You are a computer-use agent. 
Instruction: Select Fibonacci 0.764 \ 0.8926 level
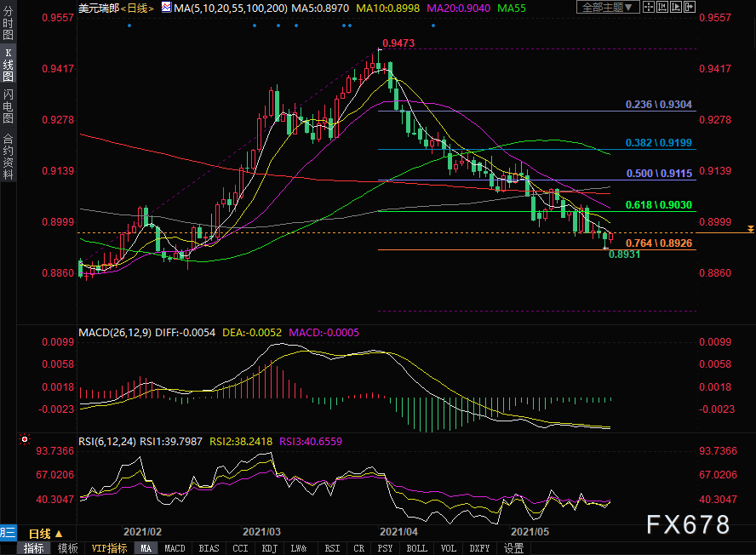coord(659,243)
